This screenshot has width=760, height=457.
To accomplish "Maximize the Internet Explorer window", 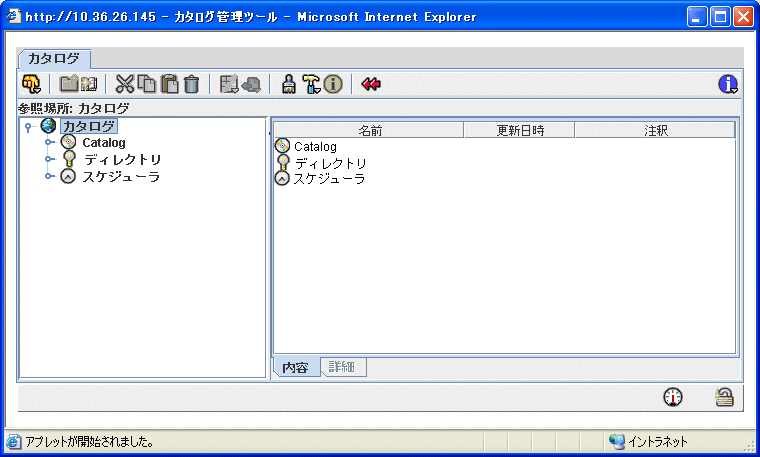I will 720,17.
